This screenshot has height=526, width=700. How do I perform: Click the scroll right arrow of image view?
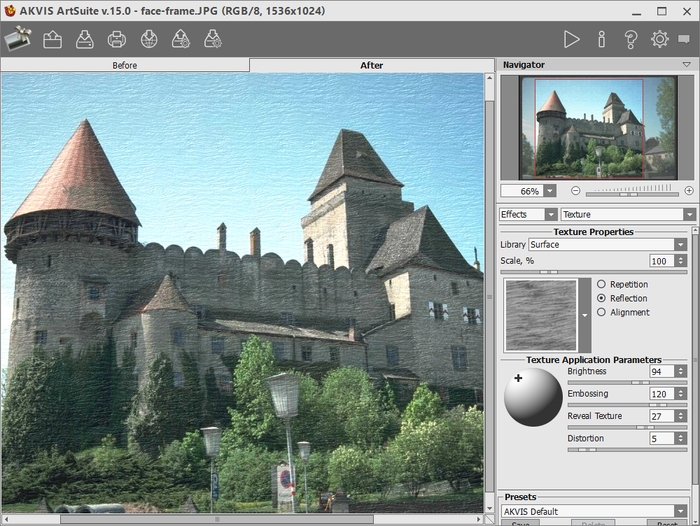pyautogui.click(x=478, y=519)
